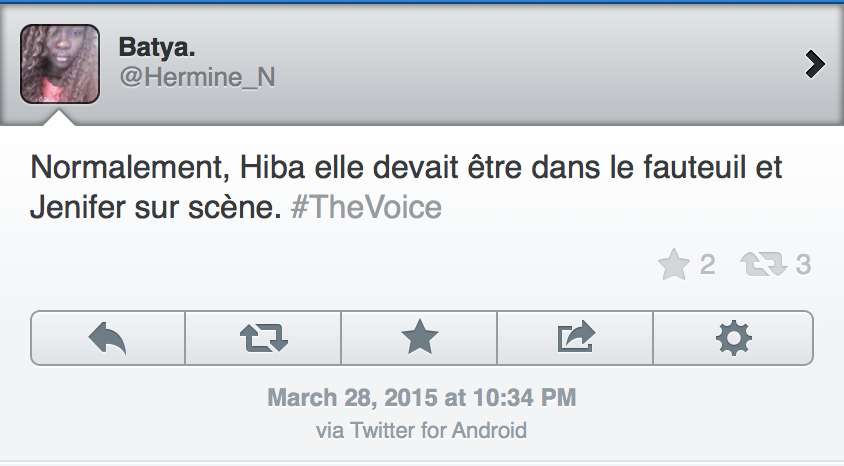Screen dimensions: 844x466
Task: Retweet using the action bar button
Action: (264, 339)
